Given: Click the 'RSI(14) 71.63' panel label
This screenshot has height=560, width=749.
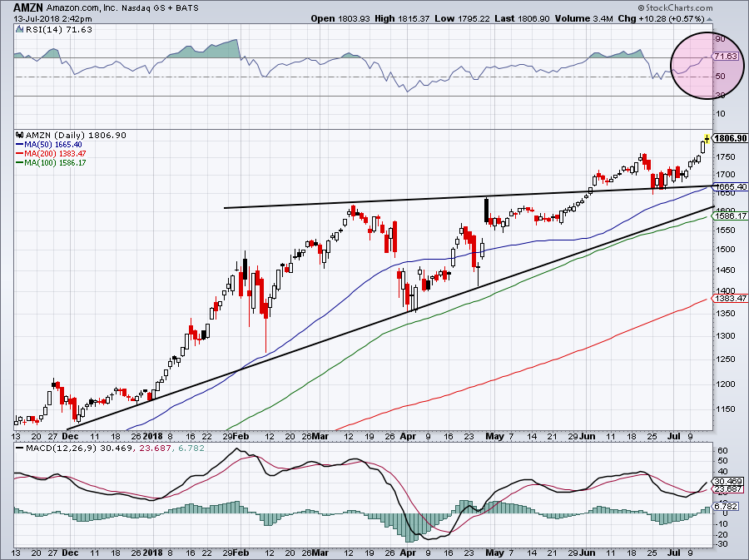Looking at the screenshot, I should point(59,30).
